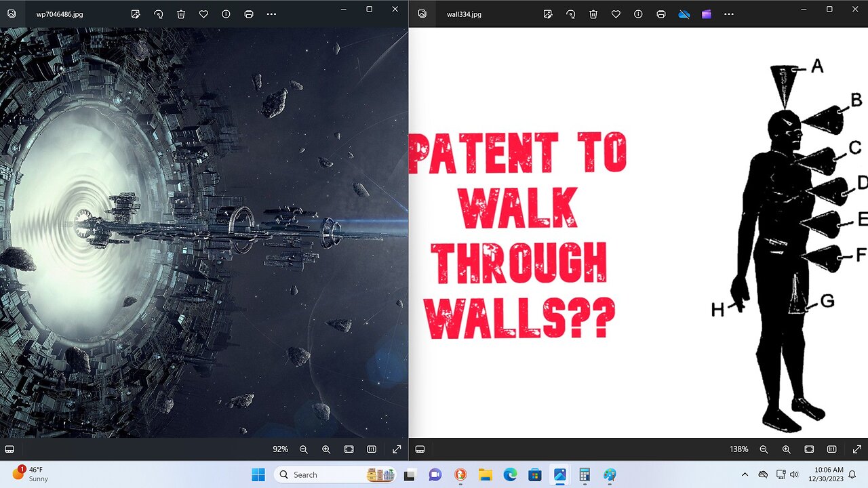This screenshot has width=868, height=488.
Task: Open Clipchamp video icon in wall334.jpg toolbar
Action: [x=707, y=14]
